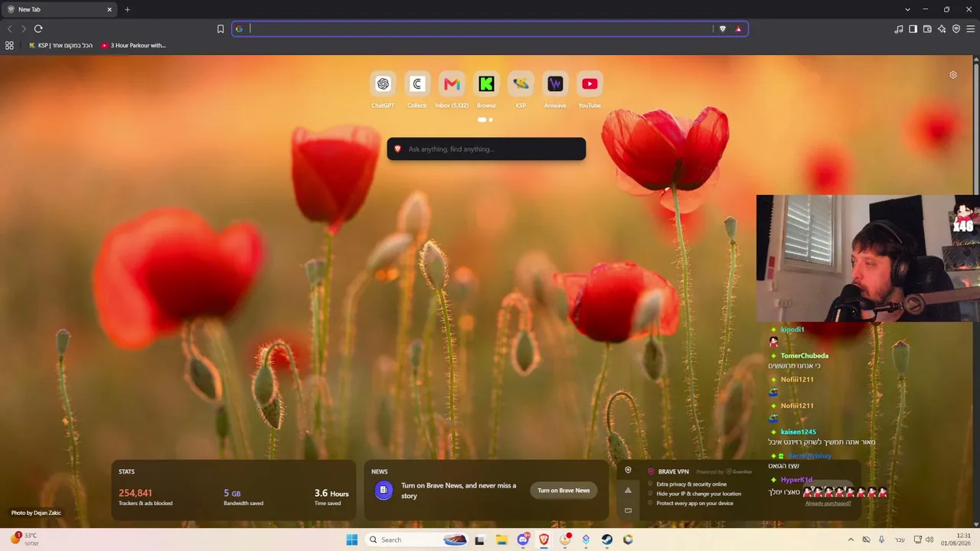Open the Brave hamburger main menu

coord(971,29)
